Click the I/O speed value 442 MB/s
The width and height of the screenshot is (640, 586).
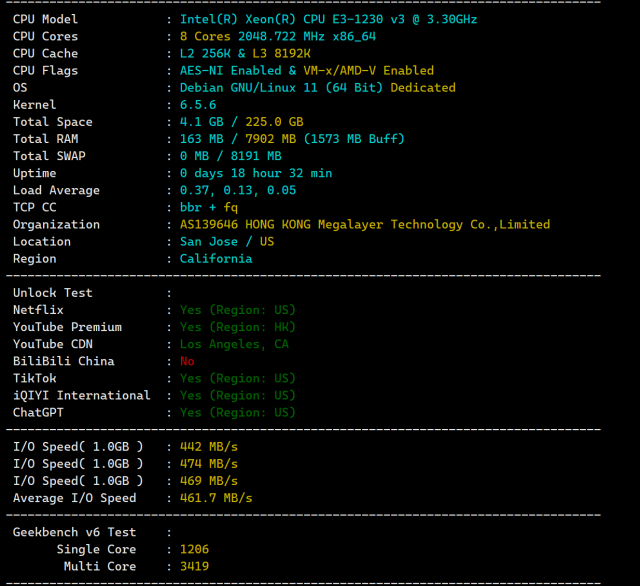click(x=209, y=447)
